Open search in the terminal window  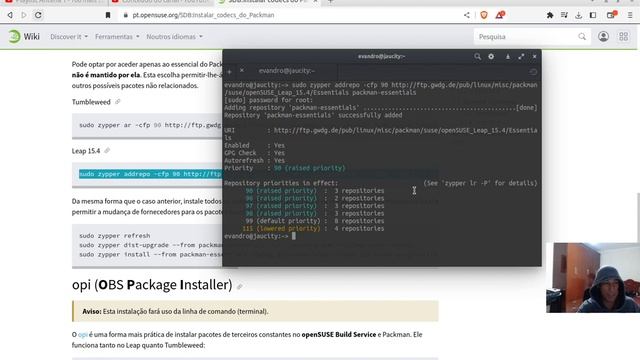pos(477,56)
